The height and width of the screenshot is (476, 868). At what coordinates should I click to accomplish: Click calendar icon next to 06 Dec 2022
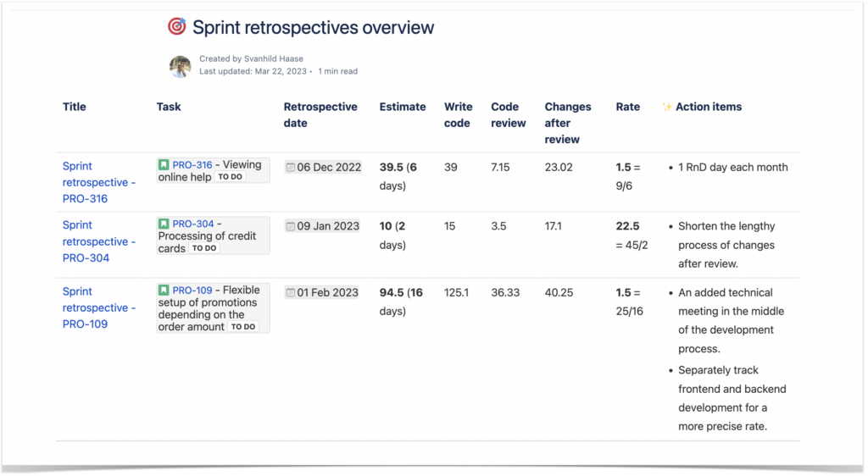[x=291, y=168]
